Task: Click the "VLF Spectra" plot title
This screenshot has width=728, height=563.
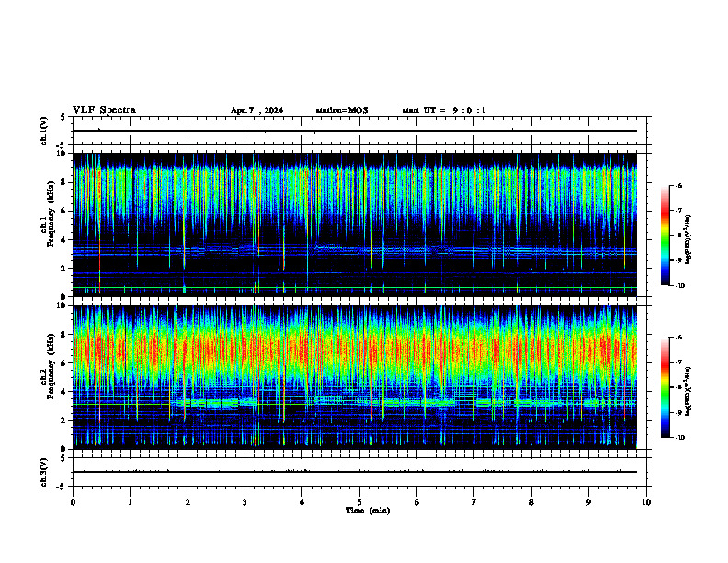Action: click(x=104, y=110)
